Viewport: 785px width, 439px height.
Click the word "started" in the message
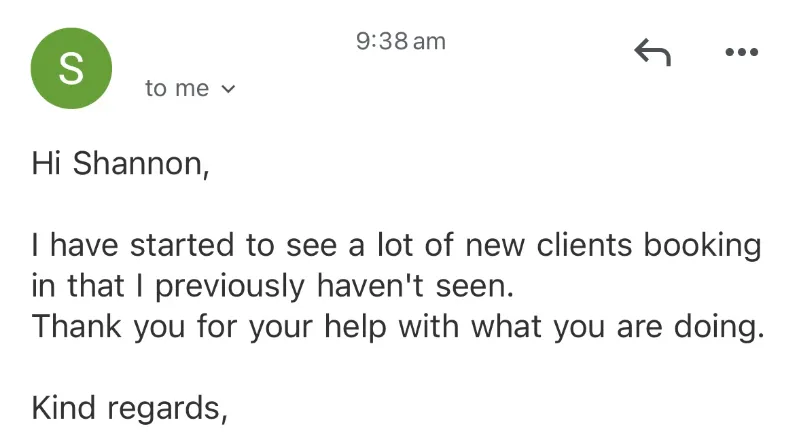point(182,245)
